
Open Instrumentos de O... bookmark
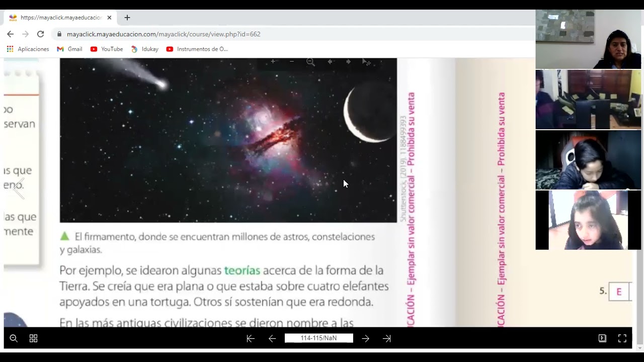pyautogui.click(x=197, y=49)
